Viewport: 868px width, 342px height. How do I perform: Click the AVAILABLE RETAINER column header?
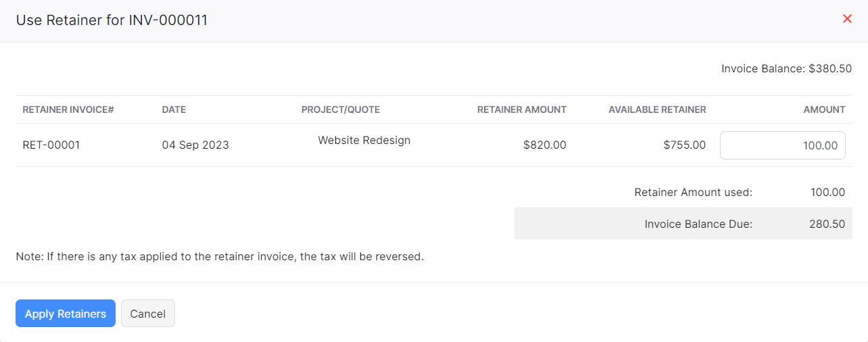[657, 109]
